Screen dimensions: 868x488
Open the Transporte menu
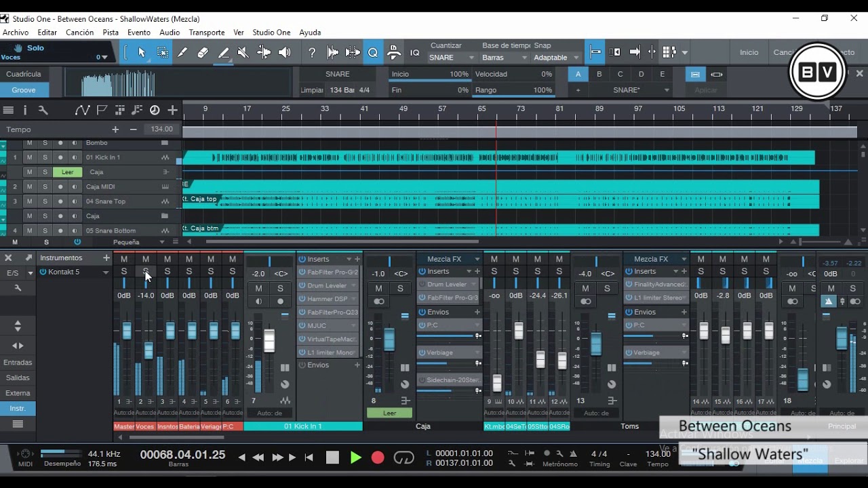207,33
